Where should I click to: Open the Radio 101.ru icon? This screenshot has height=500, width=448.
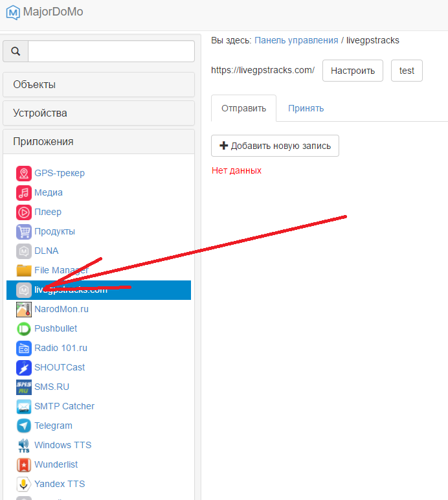tap(24, 348)
